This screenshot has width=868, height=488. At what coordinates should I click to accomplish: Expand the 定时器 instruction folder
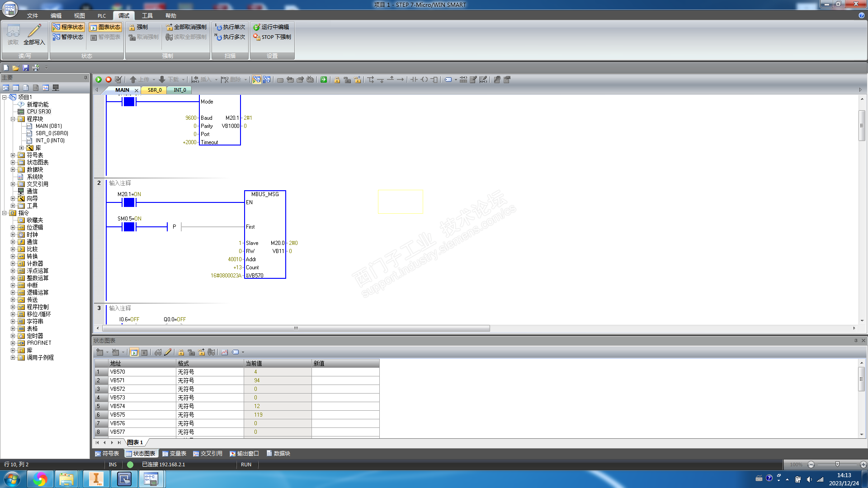tap(13, 336)
